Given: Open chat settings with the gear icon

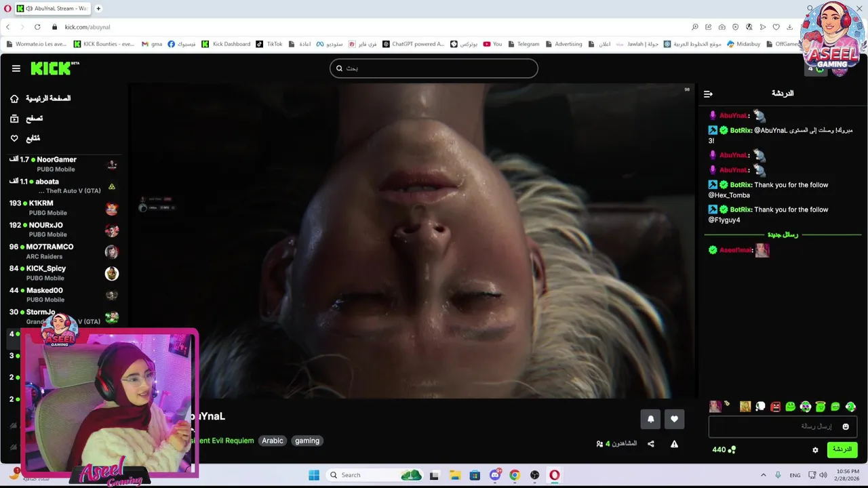Looking at the screenshot, I should click(x=815, y=449).
